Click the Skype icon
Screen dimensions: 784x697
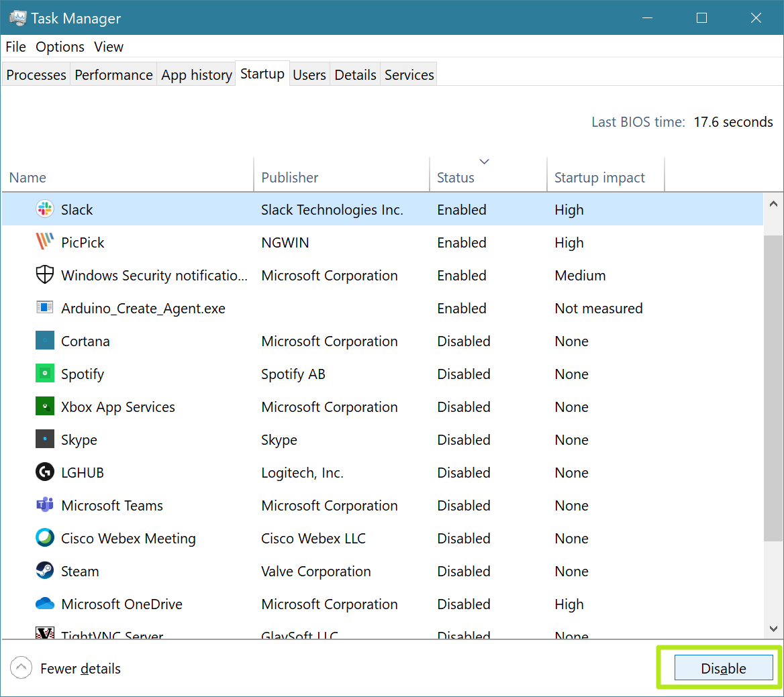tap(44, 439)
